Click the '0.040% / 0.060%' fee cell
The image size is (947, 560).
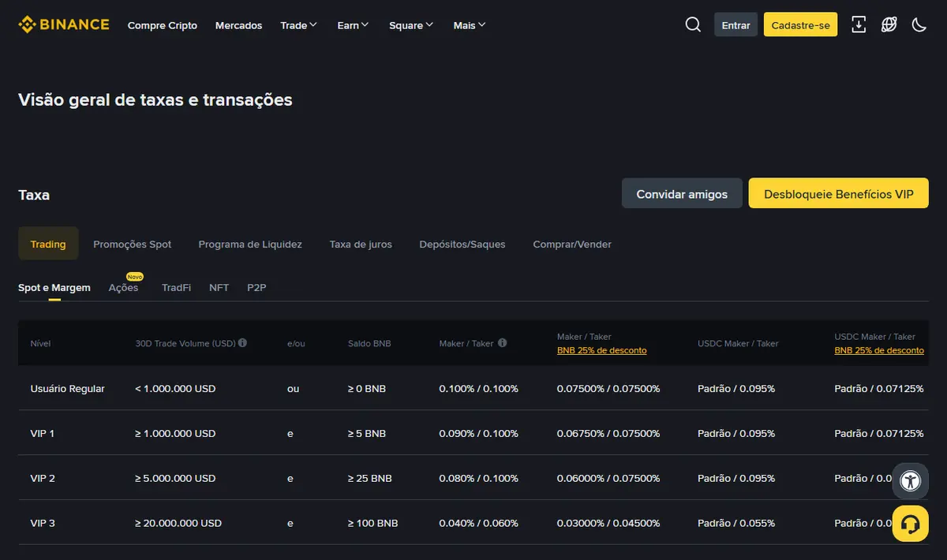[x=479, y=523]
